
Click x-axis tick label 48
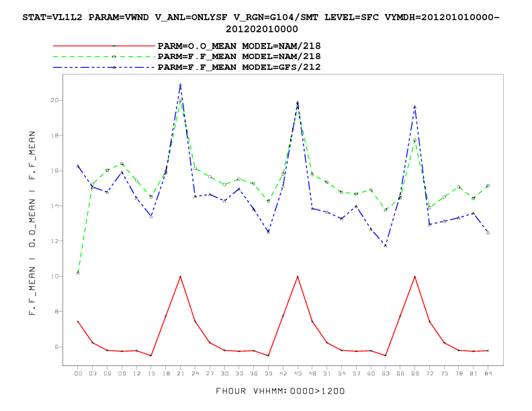312,373
